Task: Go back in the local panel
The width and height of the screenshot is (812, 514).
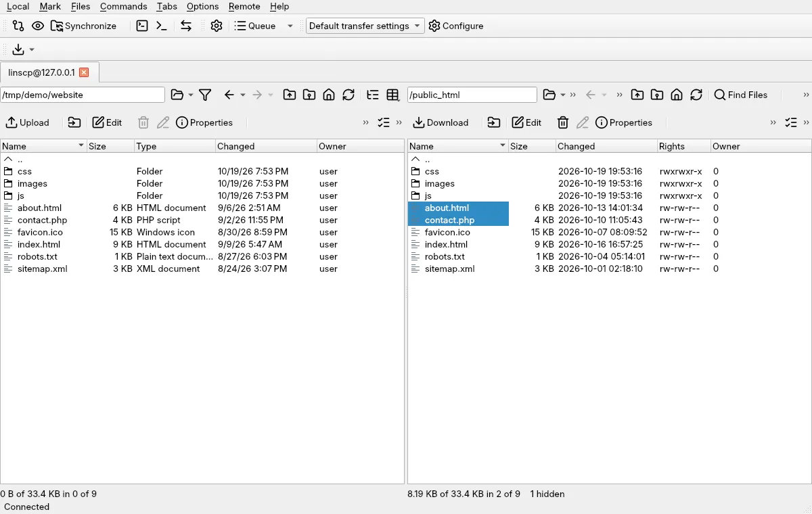Action: pyautogui.click(x=229, y=95)
